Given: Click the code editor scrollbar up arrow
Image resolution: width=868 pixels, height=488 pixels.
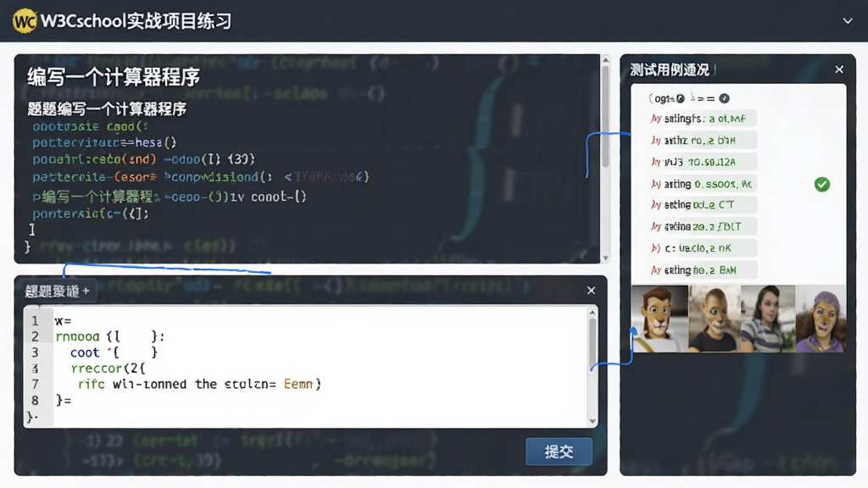Looking at the screenshot, I should point(593,313).
